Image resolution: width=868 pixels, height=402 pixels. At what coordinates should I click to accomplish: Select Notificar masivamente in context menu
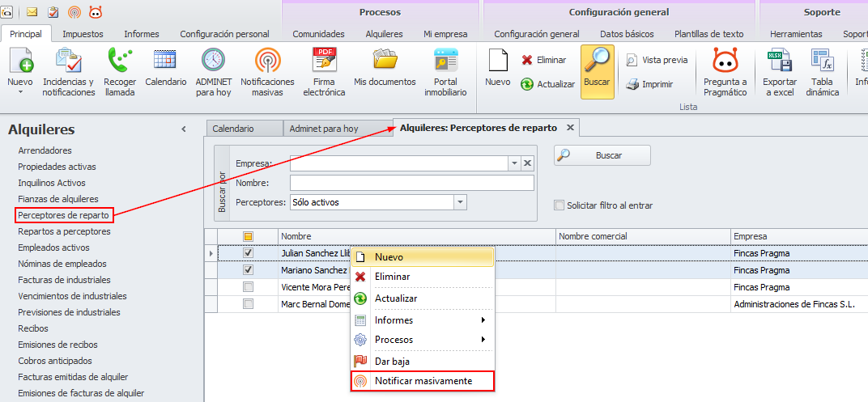tap(423, 381)
